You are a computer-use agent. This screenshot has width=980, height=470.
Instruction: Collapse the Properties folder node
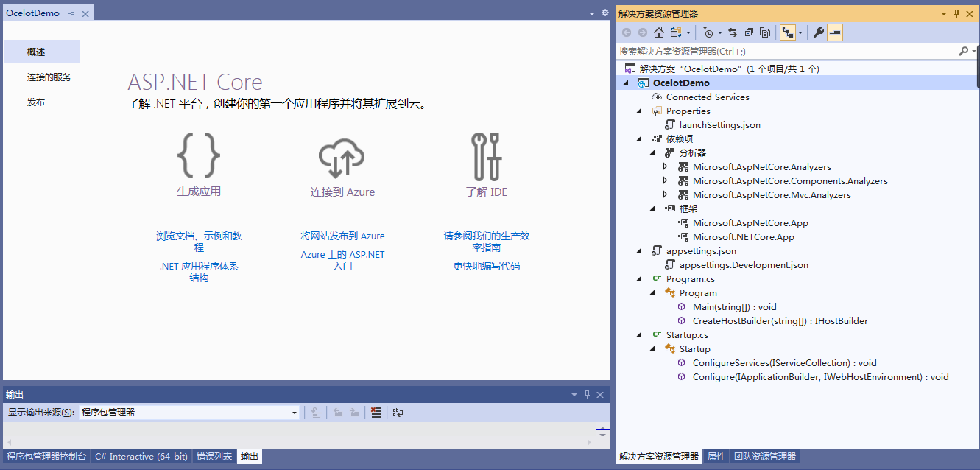[640, 111]
